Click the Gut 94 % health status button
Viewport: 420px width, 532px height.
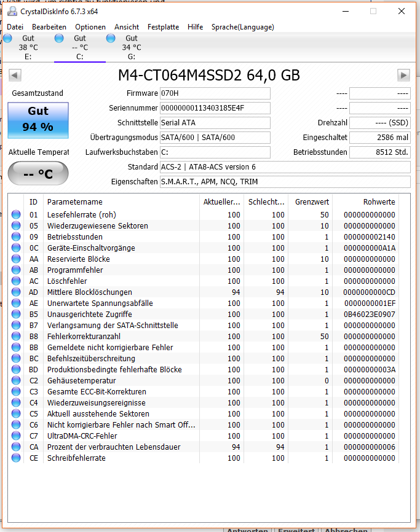tap(38, 120)
